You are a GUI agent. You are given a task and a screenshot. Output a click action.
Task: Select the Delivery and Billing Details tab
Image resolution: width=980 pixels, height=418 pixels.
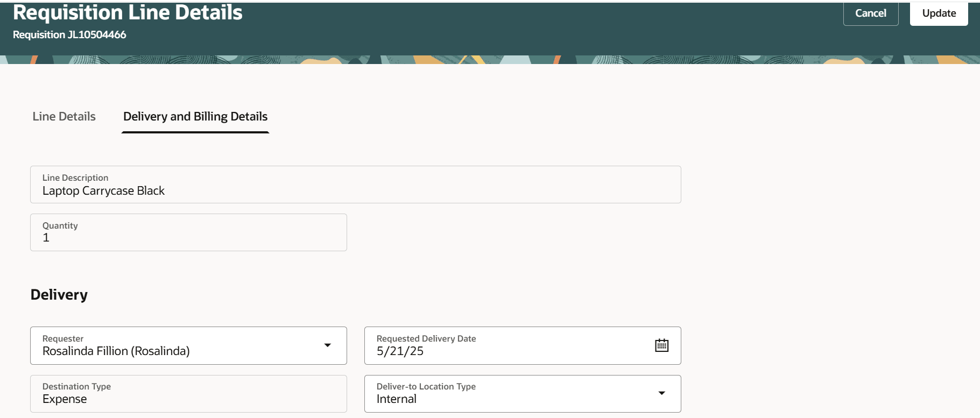point(195,116)
